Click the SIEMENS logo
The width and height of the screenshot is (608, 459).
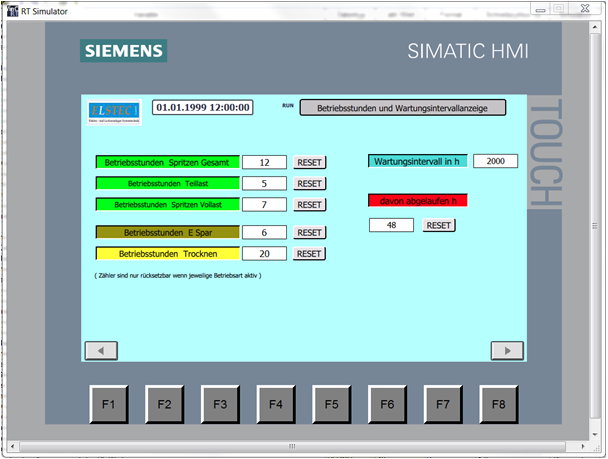pyautogui.click(x=124, y=51)
